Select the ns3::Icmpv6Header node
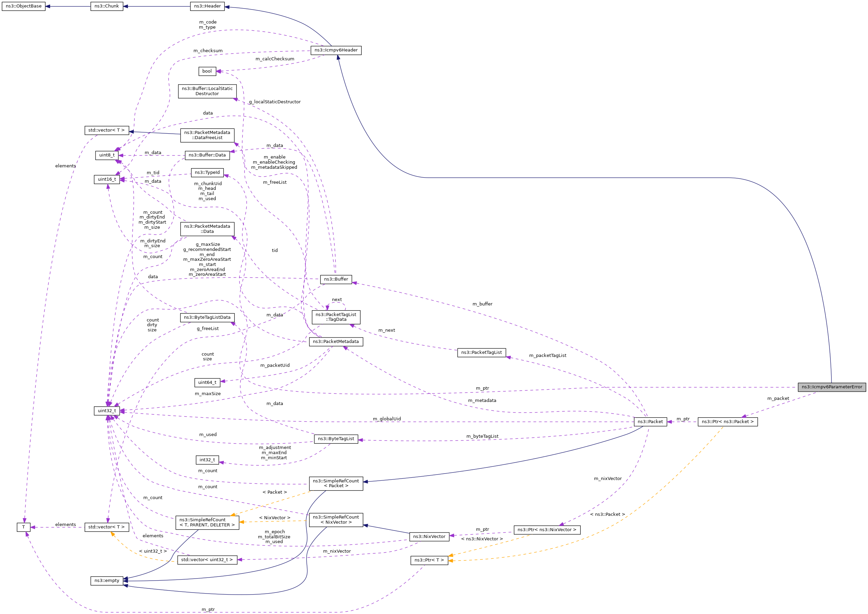This screenshot has height=614, width=868. click(336, 50)
